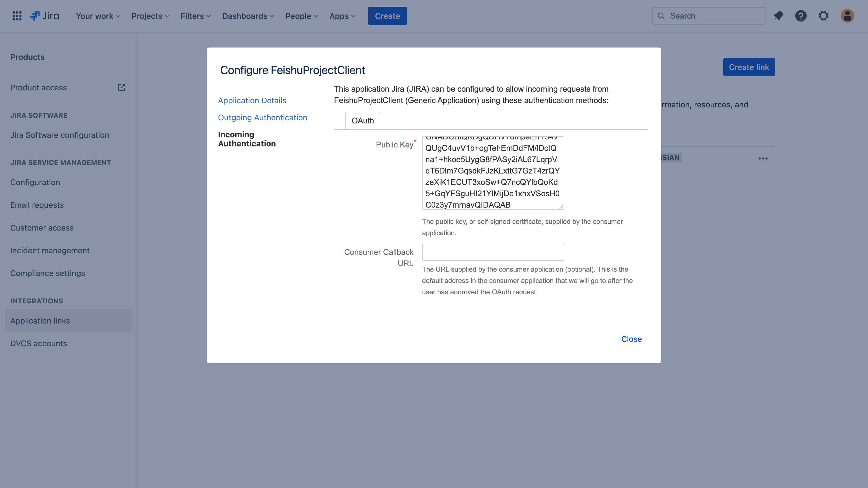Viewport: 868px width, 488px height.
Task: Click the Search field in the top bar
Action: pyautogui.click(x=709, y=16)
